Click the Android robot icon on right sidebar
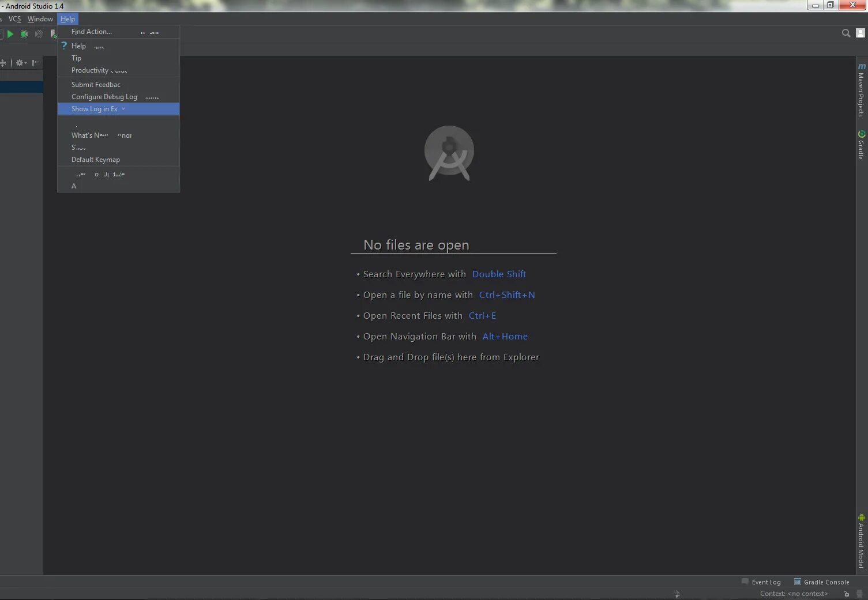 point(861,518)
